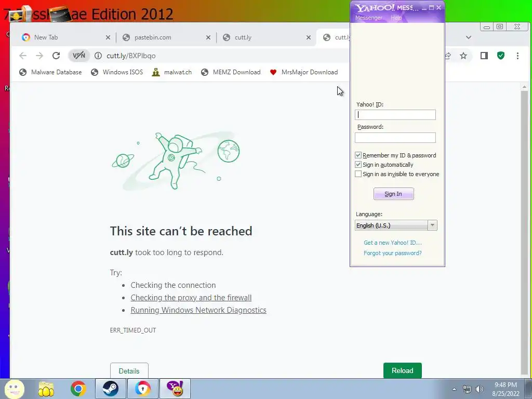Image resolution: width=532 pixels, height=399 pixels.
Task: Share this page via the share icon
Action: (x=448, y=56)
